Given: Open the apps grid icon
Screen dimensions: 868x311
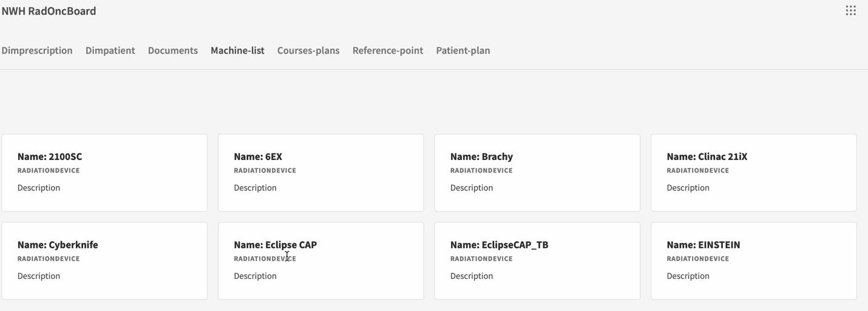Looking at the screenshot, I should click(x=850, y=10).
